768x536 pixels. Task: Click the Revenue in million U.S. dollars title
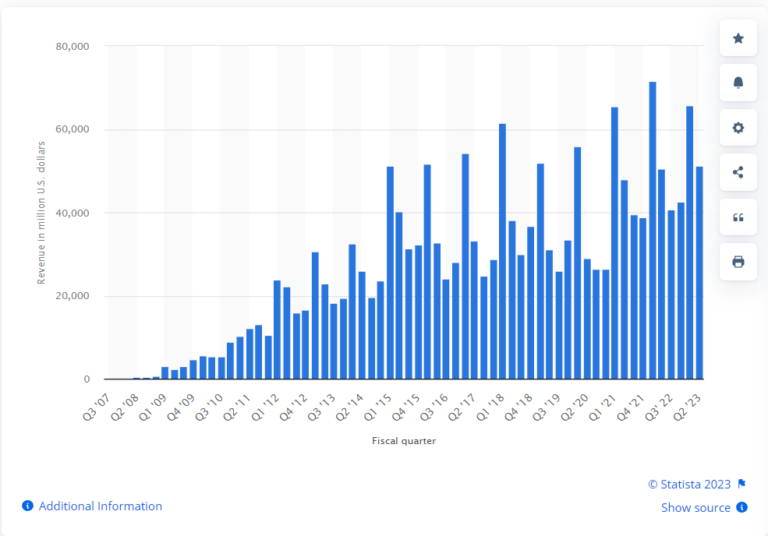pos(42,213)
